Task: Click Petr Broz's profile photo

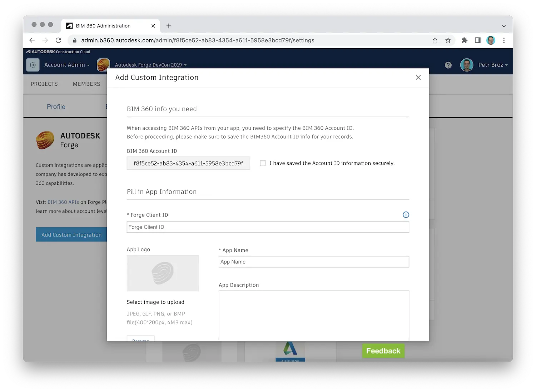Action: tap(467, 65)
